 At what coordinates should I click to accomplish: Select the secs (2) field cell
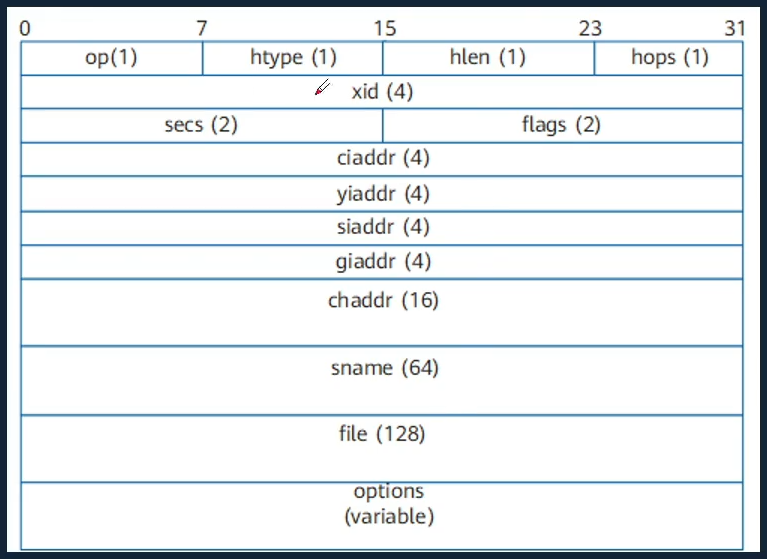(202, 126)
